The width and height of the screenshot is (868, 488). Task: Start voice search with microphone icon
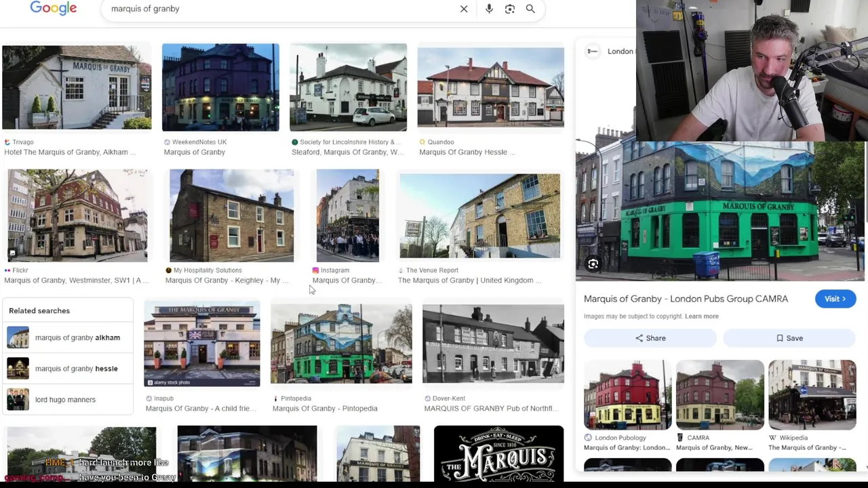tap(489, 9)
